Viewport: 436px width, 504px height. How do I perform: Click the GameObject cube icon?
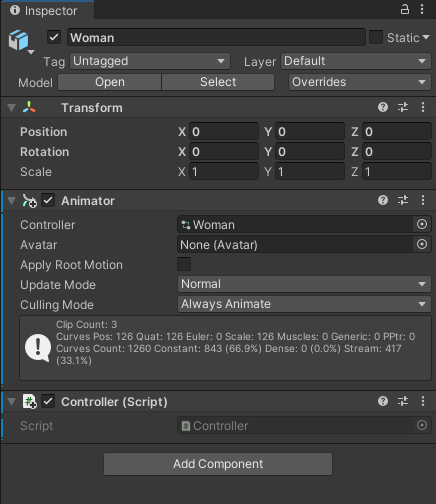click(18, 40)
